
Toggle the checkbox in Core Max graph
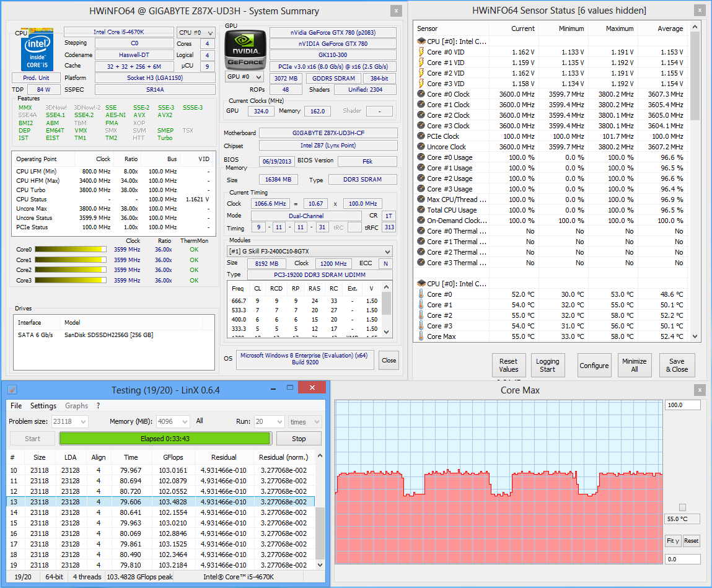[x=682, y=507]
